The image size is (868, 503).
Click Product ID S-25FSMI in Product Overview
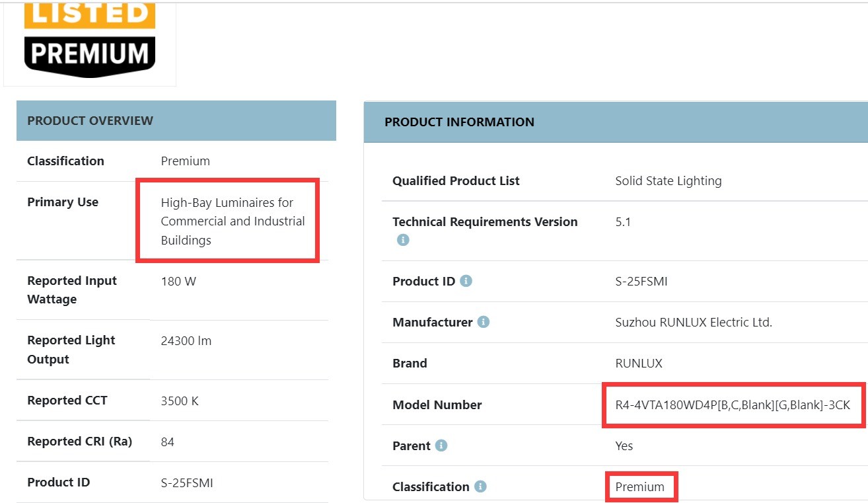pos(187,483)
